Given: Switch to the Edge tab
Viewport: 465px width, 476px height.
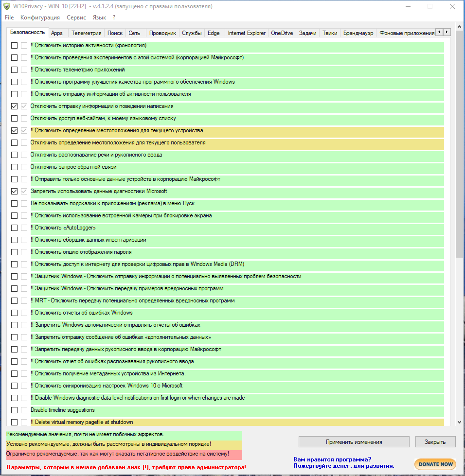Looking at the screenshot, I should point(214,33).
